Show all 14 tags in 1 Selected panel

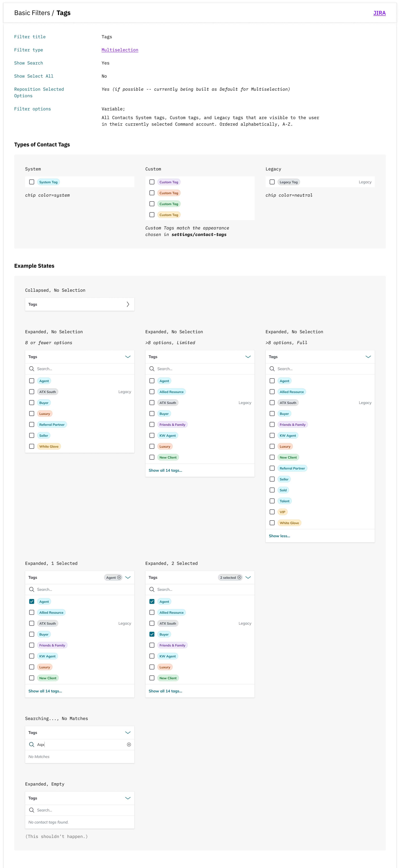[45, 691]
